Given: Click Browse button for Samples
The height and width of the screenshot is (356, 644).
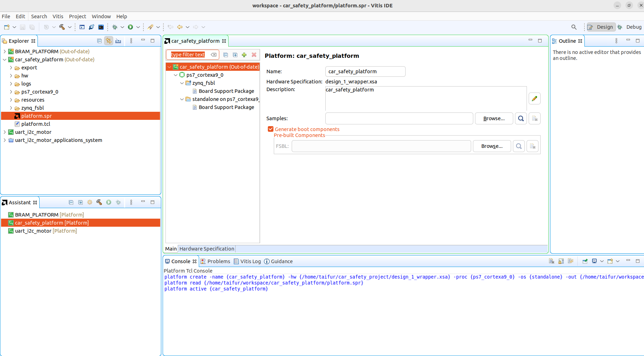Looking at the screenshot, I should click(494, 118).
